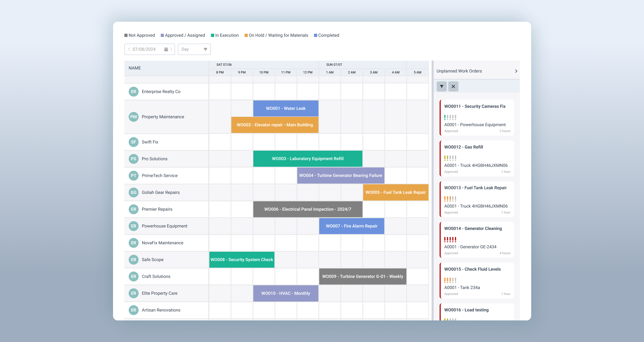Click the Goliah Gear Repairs GG avatar
This screenshot has height=342, width=644.
134,192
